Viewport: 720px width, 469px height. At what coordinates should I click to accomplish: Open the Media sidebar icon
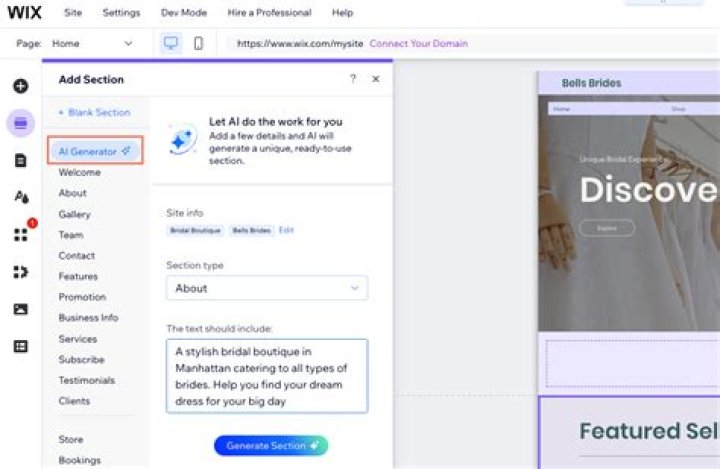pyautogui.click(x=21, y=309)
